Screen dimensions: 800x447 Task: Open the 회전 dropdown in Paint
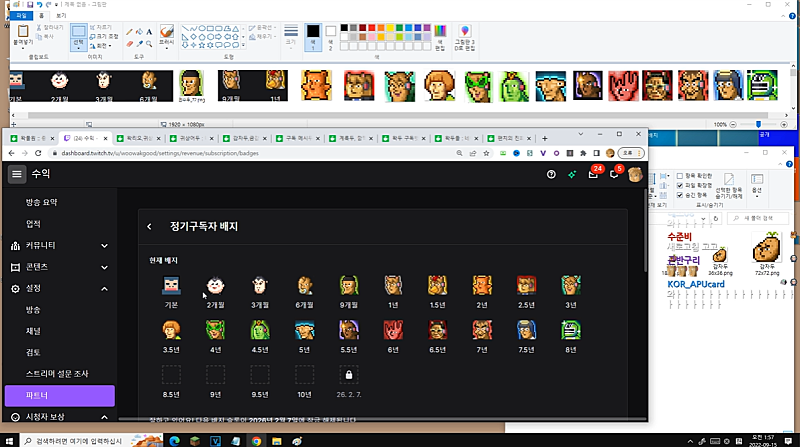101,46
